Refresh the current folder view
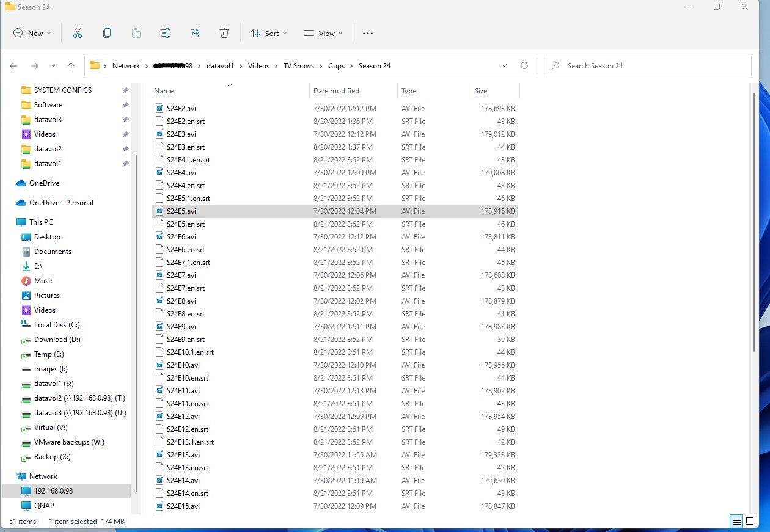This screenshot has height=532, width=770. 524,66
